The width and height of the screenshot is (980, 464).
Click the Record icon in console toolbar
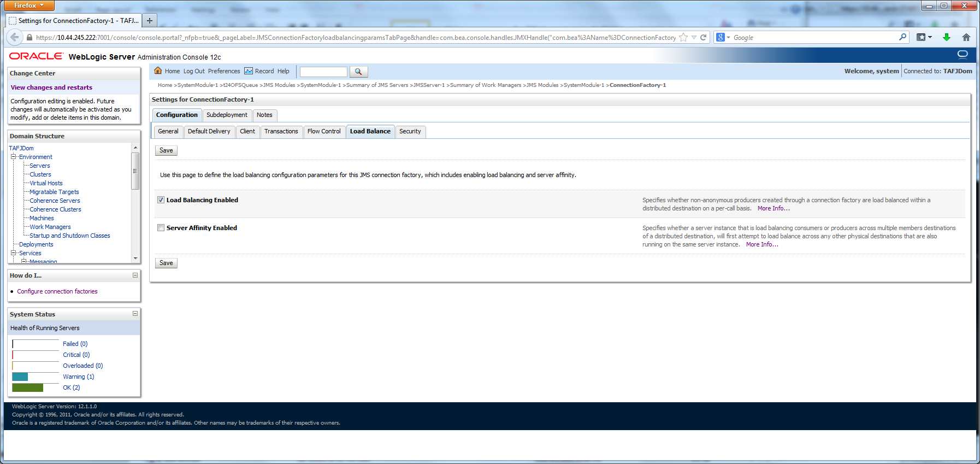pos(249,71)
